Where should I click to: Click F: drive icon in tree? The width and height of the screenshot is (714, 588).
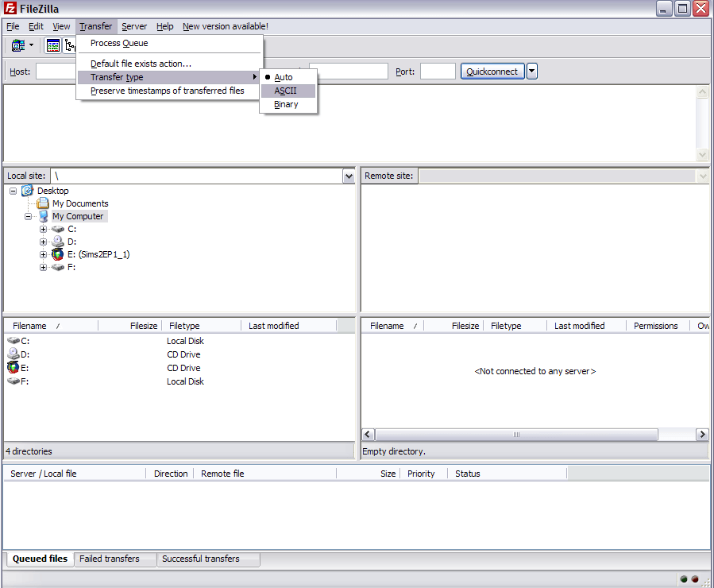[58, 267]
